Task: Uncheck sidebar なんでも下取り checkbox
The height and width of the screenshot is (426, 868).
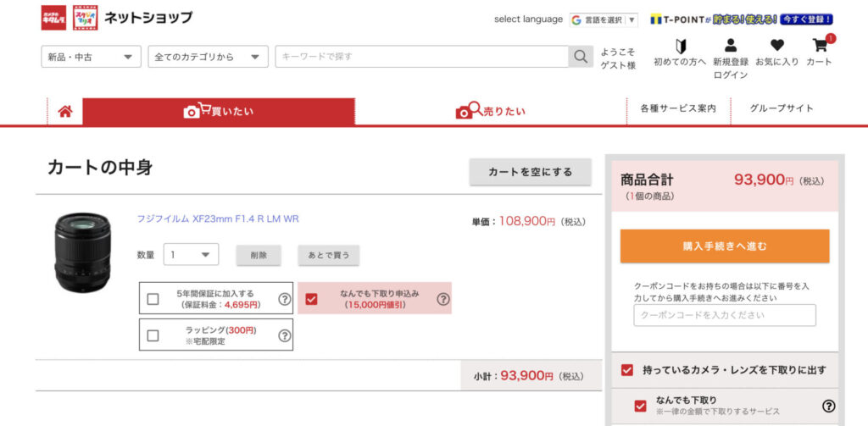Action: coord(640,406)
